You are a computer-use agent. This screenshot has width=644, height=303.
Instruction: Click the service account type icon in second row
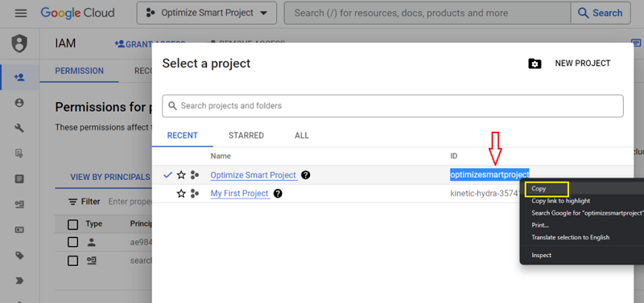point(92,260)
